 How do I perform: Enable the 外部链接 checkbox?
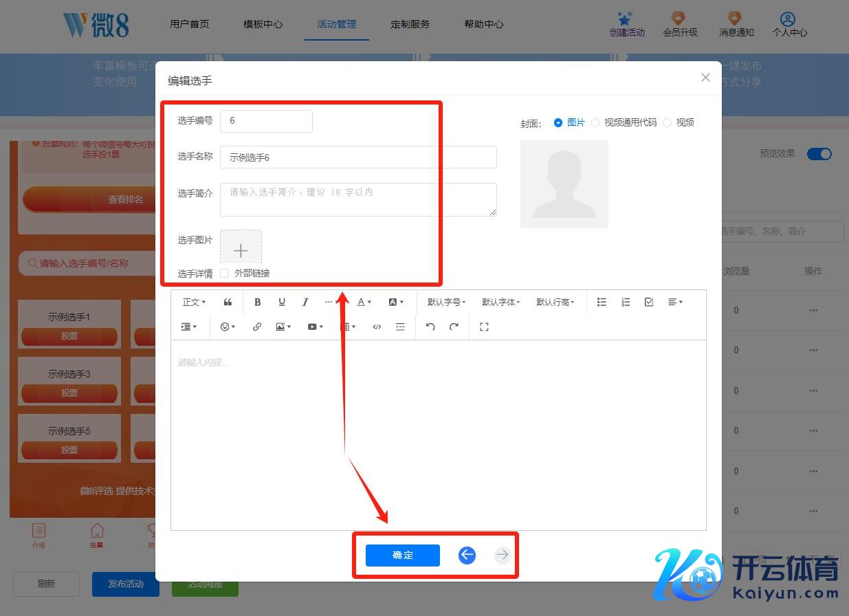coord(224,274)
